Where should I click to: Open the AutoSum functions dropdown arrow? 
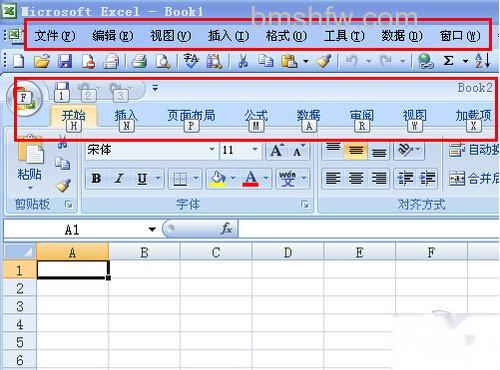[465, 61]
